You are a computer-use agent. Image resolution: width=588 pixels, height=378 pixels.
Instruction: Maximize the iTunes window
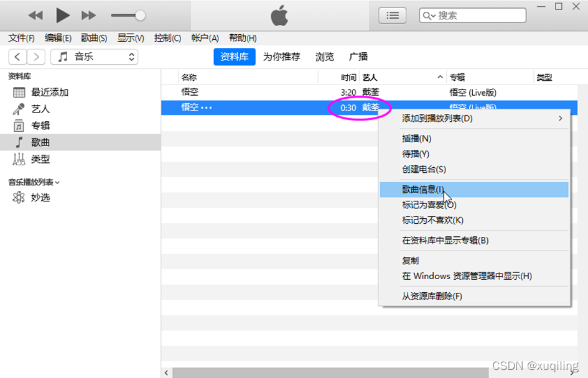click(x=559, y=7)
